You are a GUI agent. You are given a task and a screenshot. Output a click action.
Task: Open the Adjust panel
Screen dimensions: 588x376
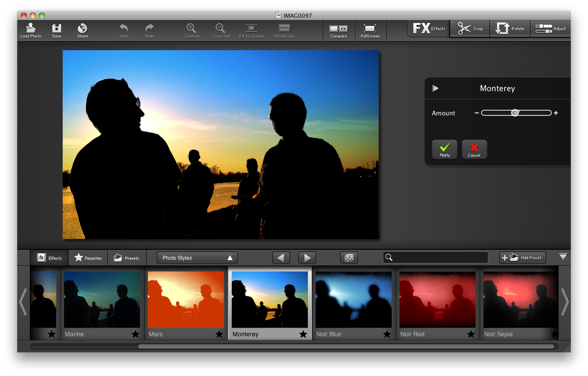click(x=550, y=29)
